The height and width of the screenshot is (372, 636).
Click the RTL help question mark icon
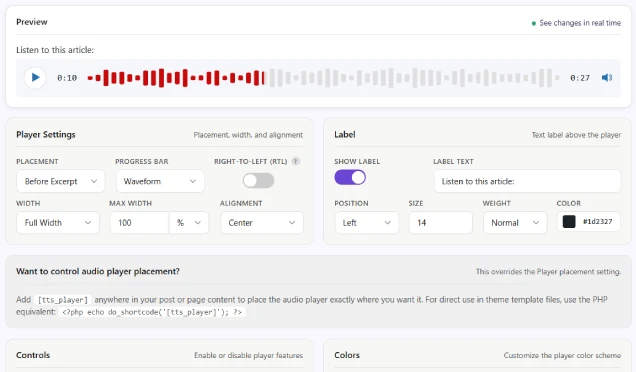[x=296, y=161]
